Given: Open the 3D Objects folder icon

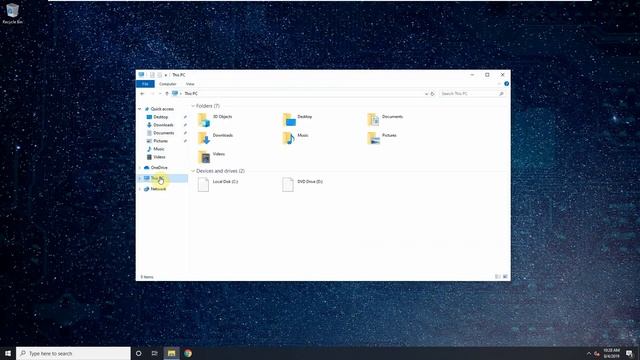Looking at the screenshot, I should (203, 120).
